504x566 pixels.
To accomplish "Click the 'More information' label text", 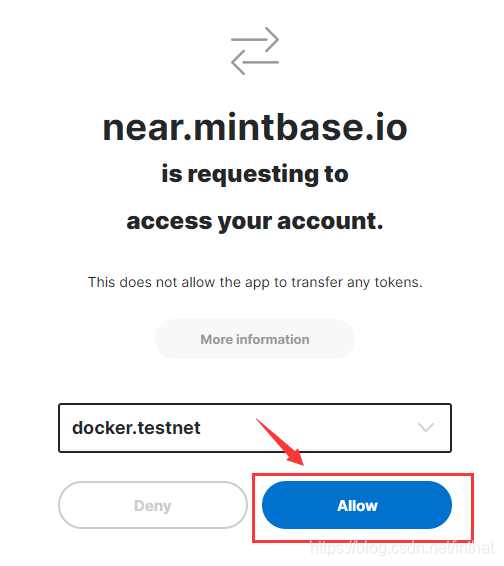I will click(255, 339).
